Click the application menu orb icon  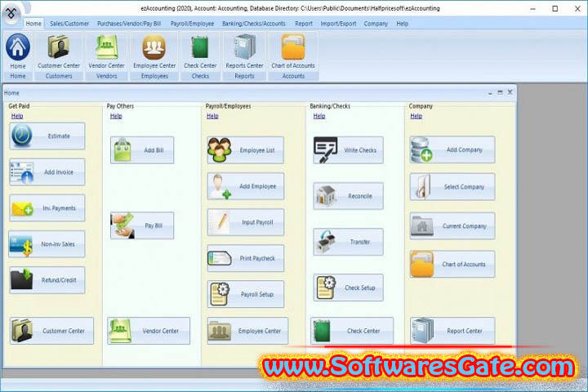pos(11,14)
